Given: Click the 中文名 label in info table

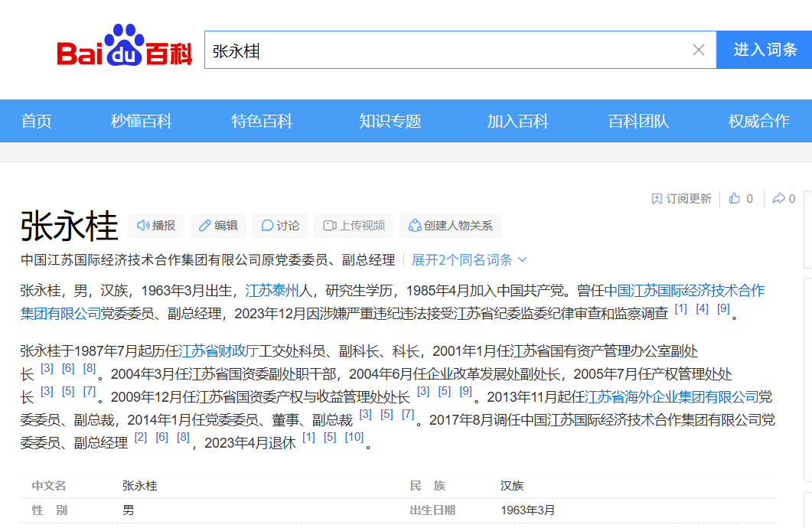Looking at the screenshot, I should pos(49,486).
